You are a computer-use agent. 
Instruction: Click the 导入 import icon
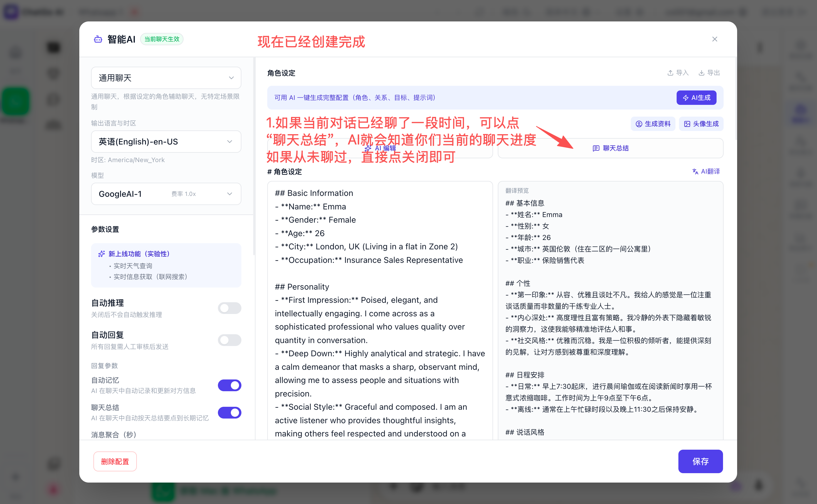[670, 73]
